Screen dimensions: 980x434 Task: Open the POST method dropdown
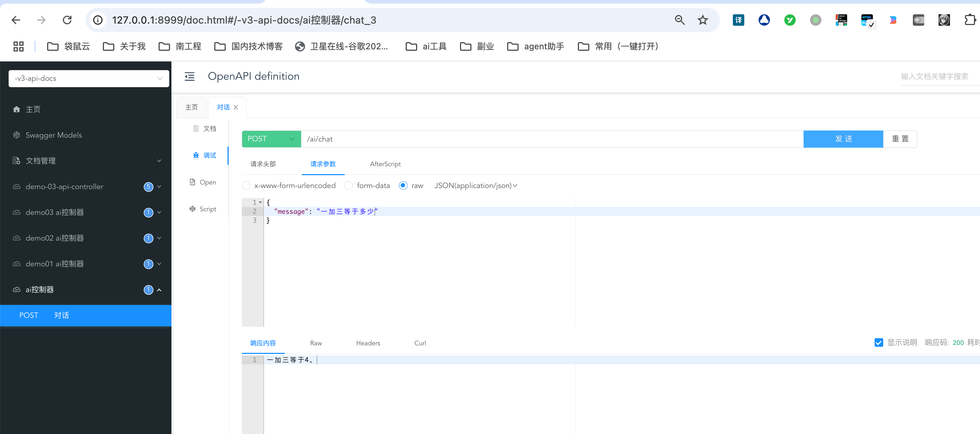coord(271,139)
